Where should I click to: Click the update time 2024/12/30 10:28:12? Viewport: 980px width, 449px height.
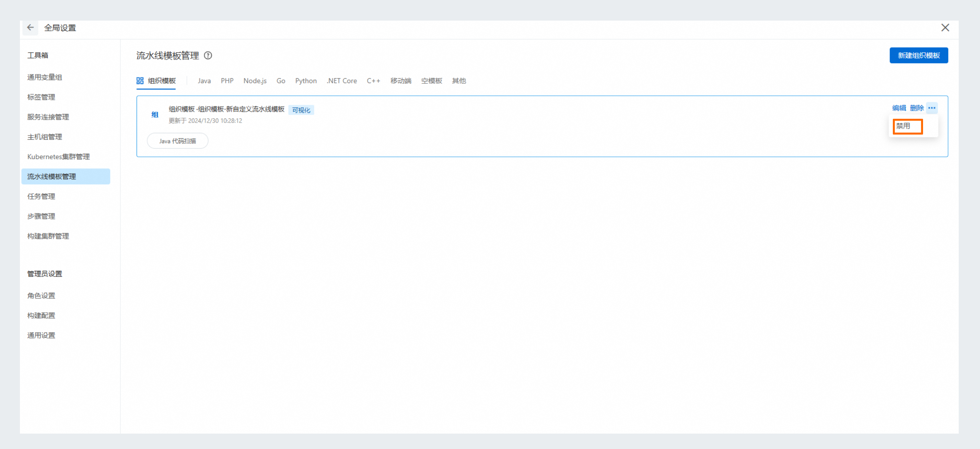pos(215,120)
